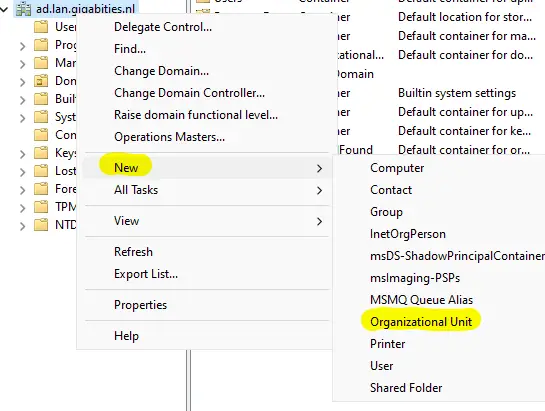Create a new Contact object
This screenshot has height=411, width=545.
(x=391, y=190)
